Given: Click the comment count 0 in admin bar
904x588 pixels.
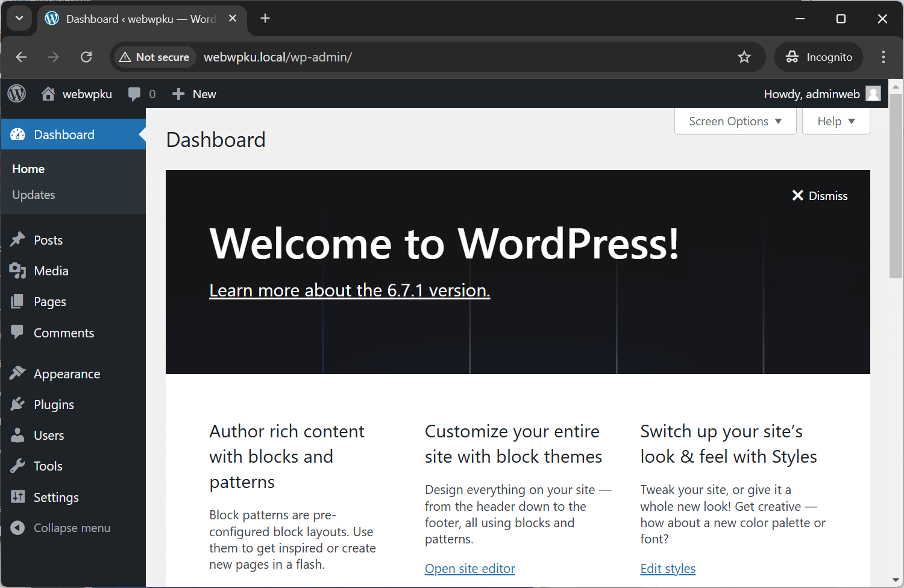Looking at the screenshot, I should pyautogui.click(x=152, y=94).
